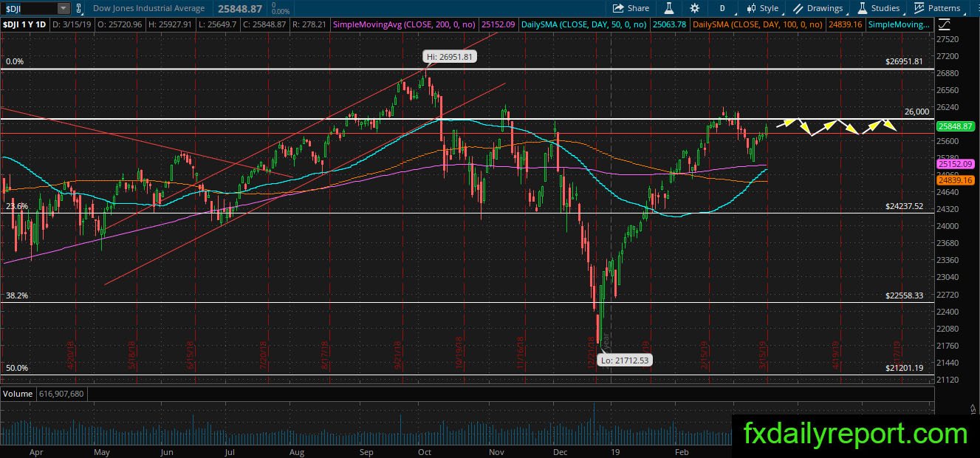This screenshot has height=458, width=980.
Task: Click the 12/21/18 expiration date marker
Action: point(591,353)
